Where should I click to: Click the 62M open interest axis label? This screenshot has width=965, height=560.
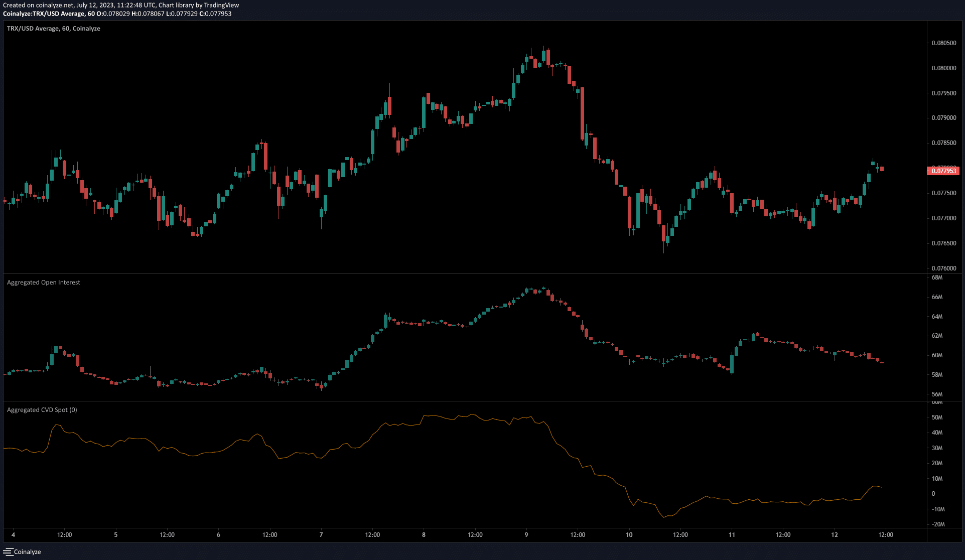pos(937,336)
